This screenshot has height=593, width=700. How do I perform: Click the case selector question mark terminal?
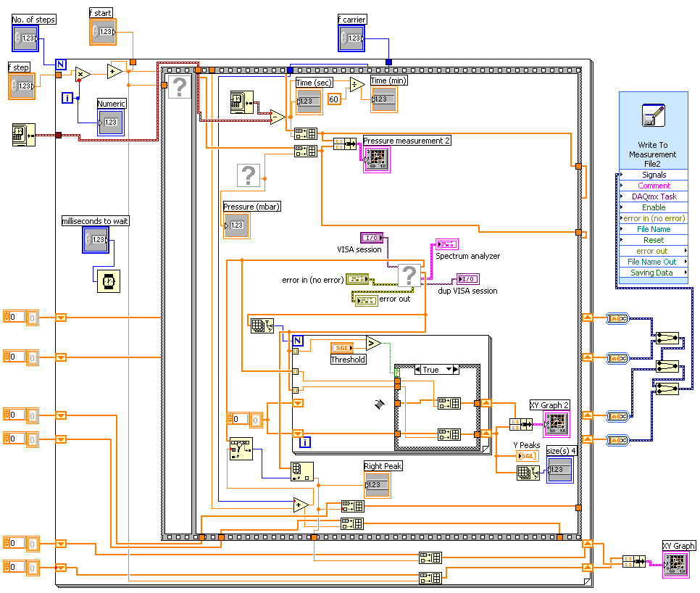point(397,371)
